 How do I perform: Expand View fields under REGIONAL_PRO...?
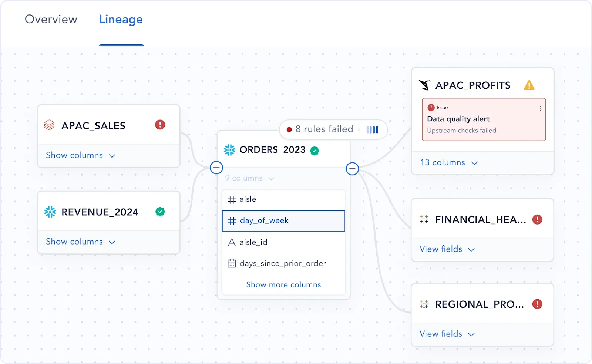click(x=447, y=334)
